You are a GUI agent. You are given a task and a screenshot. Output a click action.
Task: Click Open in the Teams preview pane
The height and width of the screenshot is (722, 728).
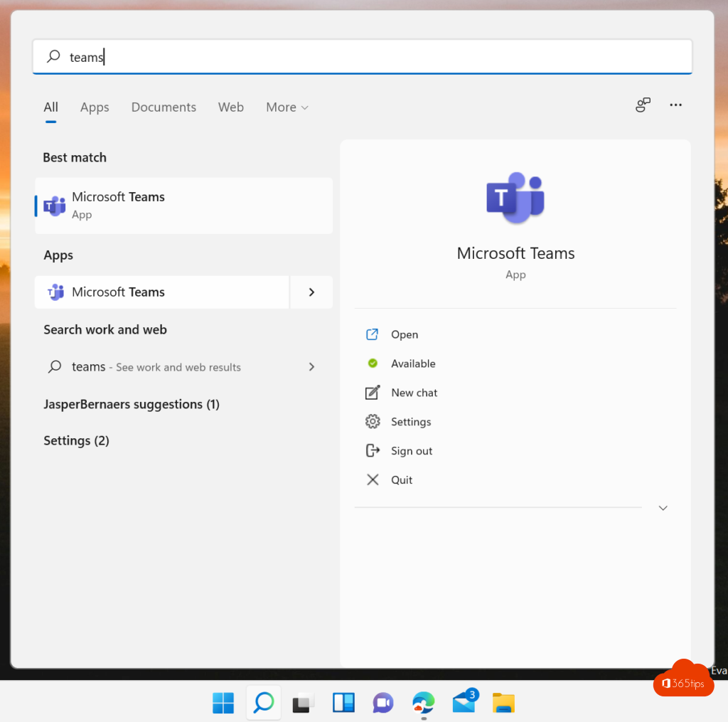(x=405, y=334)
